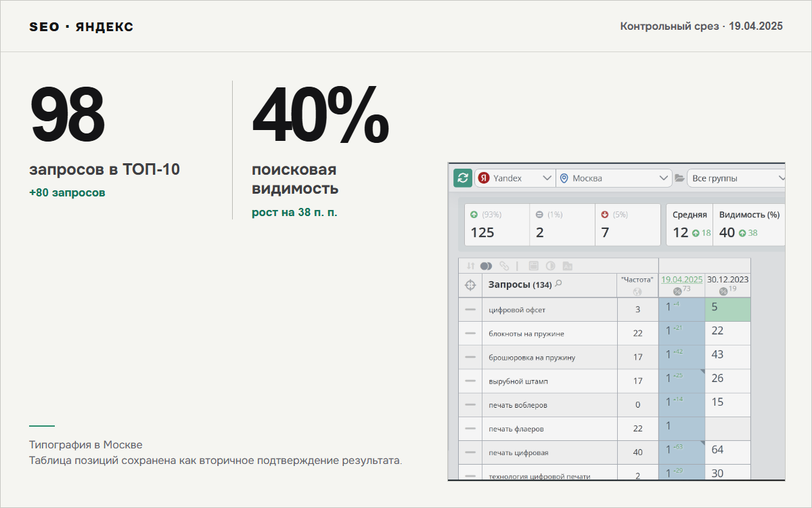Click the Aa text icon in table toolbar

tap(567, 266)
